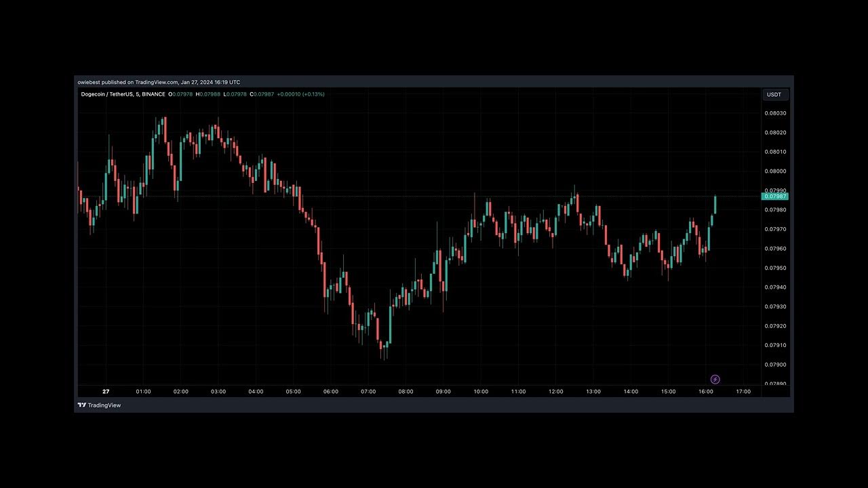This screenshot has height=488, width=868.
Task: Click the 06:00 label on time axis
Action: (x=330, y=392)
